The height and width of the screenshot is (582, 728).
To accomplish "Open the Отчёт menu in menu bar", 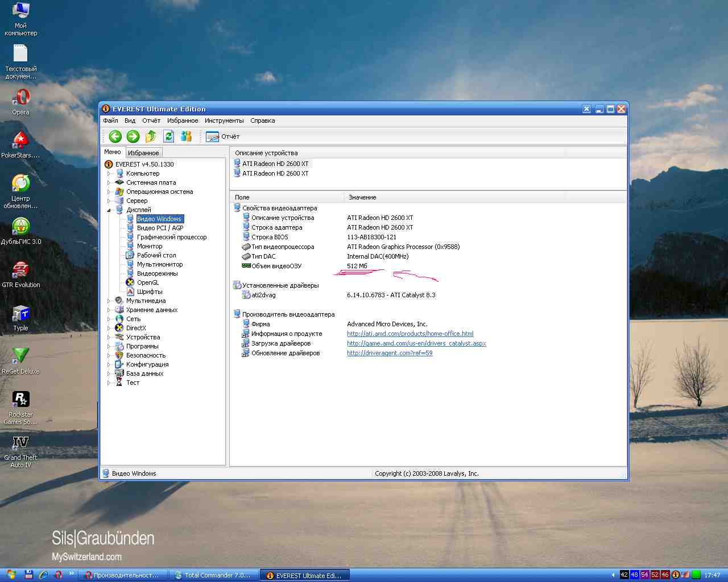I will click(x=151, y=120).
